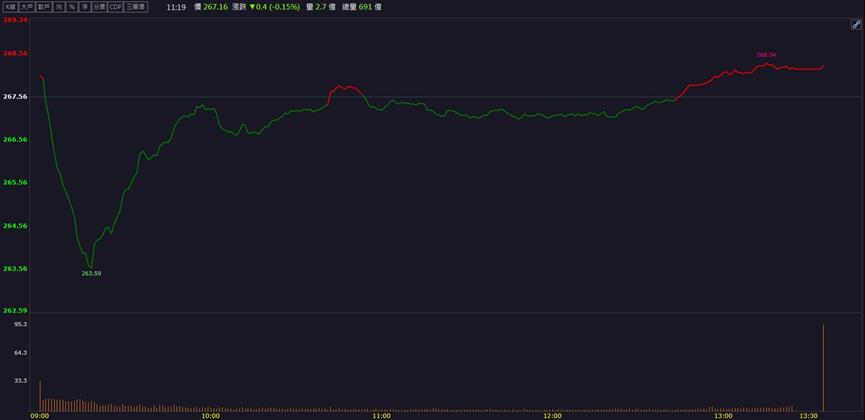Image resolution: width=865 pixels, height=420 pixels.
Task: Click the 分價 toolbar button
Action: [x=99, y=7]
